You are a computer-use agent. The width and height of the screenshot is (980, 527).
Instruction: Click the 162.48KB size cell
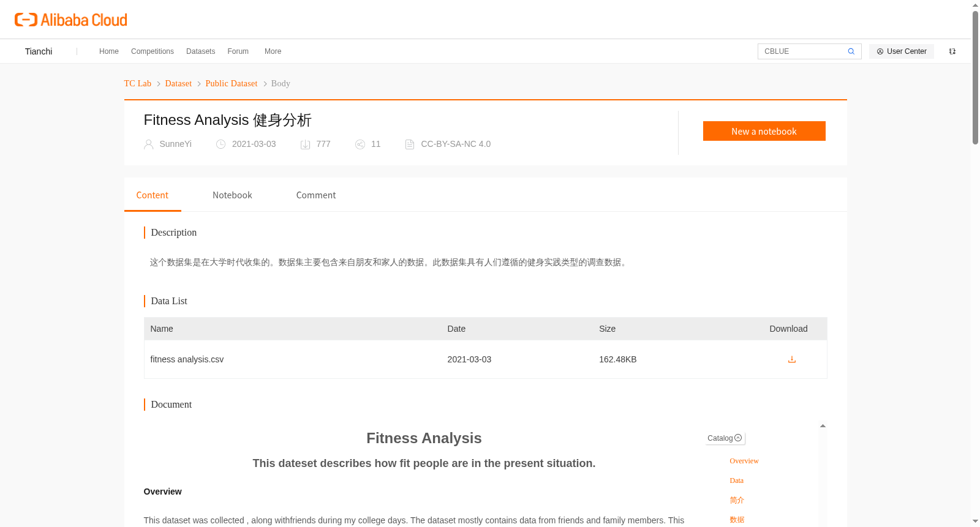pos(618,359)
